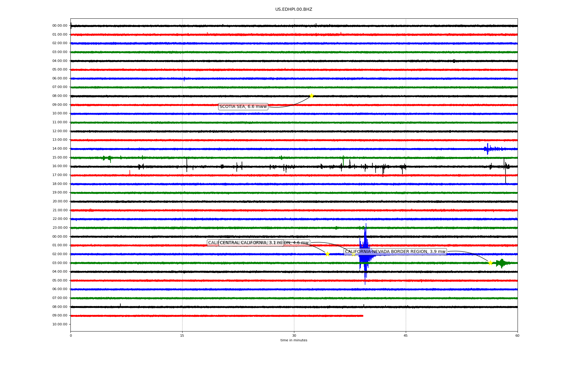Select the CENTRAL CALIFORNIA, 3.1 ml annotation
Image resolution: width=588 pixels, height=368 pixels.
pos(251,243)
